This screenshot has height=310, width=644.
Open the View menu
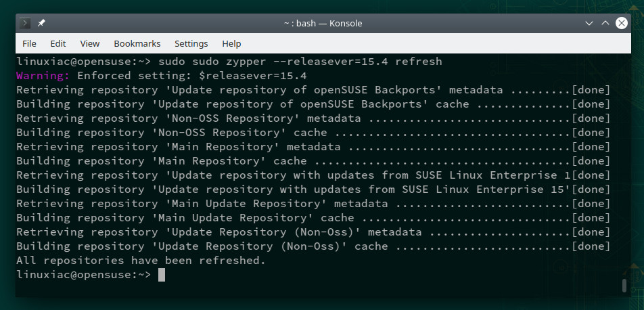[x=89, y=43]
